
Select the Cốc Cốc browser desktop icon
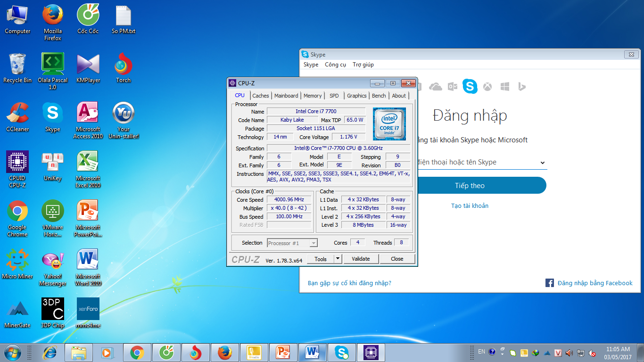pyautogui.click(x=88, y=19)
